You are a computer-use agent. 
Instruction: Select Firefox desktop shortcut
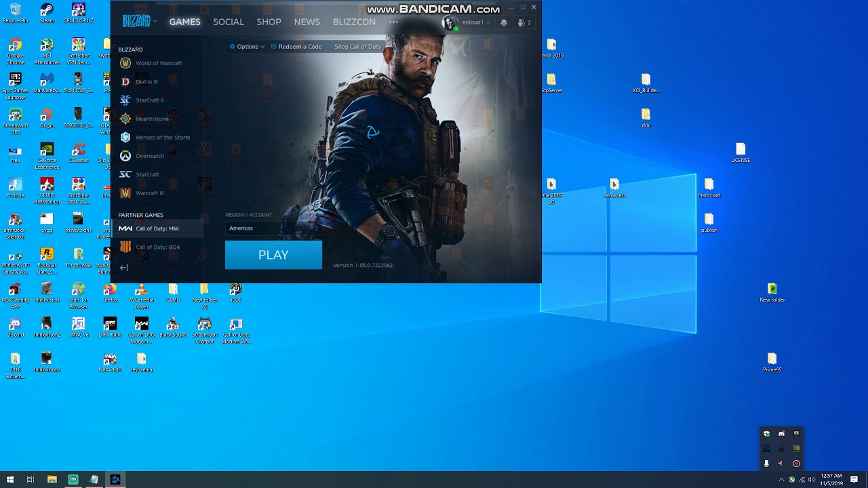(110, 293)
